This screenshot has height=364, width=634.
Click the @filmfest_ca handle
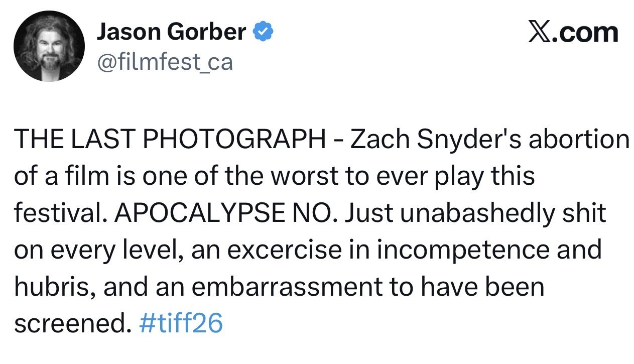(164, 63)
